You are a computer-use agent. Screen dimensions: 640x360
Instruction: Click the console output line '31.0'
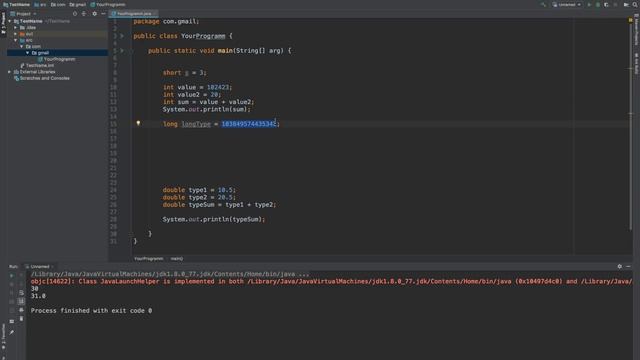click(x=38, y=296)
